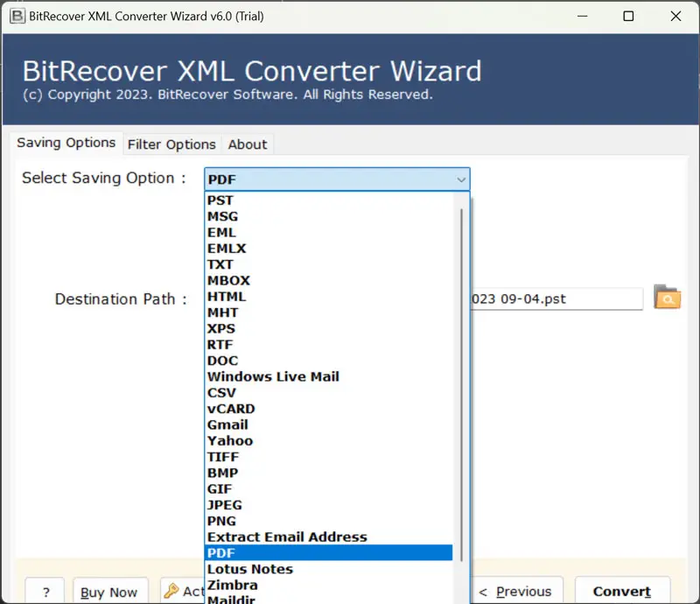The image size is (700, 604).
Task: Click the key icon on Activate button
Action: [x=171, y=591]
